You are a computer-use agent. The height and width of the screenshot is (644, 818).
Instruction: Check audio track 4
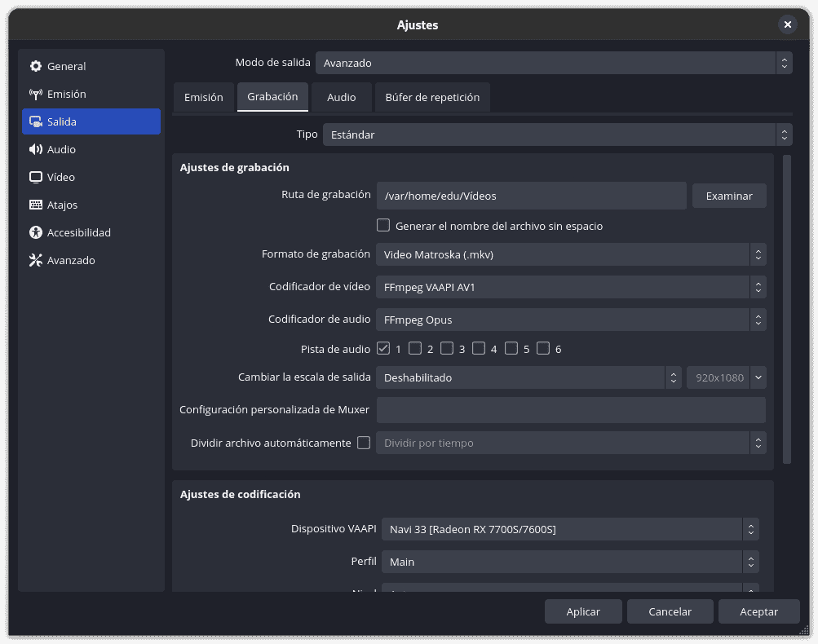[479, 348]
